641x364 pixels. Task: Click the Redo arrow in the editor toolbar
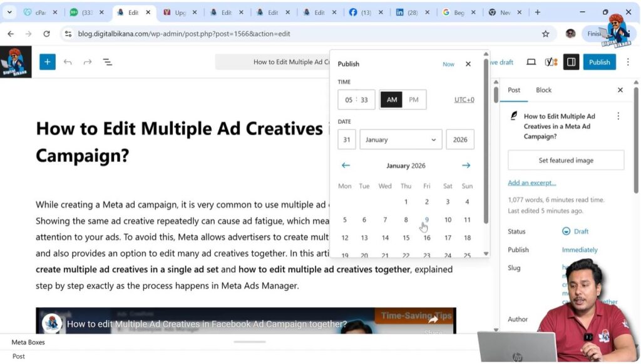(x=88, y=62)
